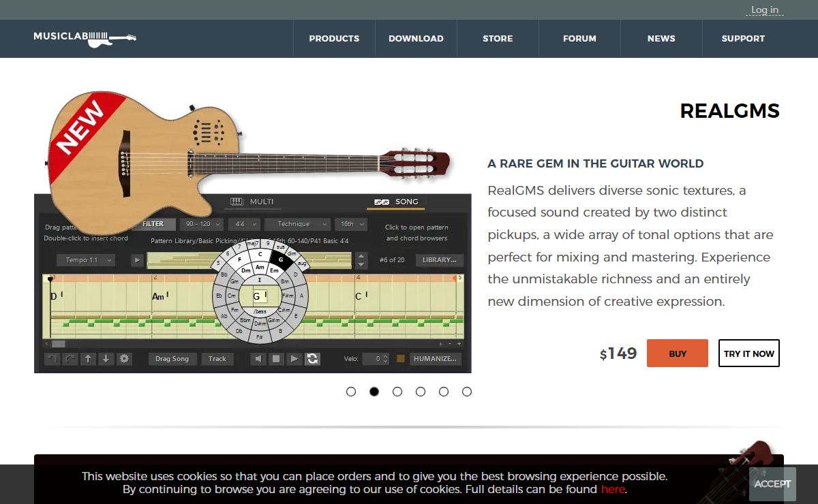Screen dimensions: 818x504
Task: Buy RealGMS for $149
Action: 678,353
